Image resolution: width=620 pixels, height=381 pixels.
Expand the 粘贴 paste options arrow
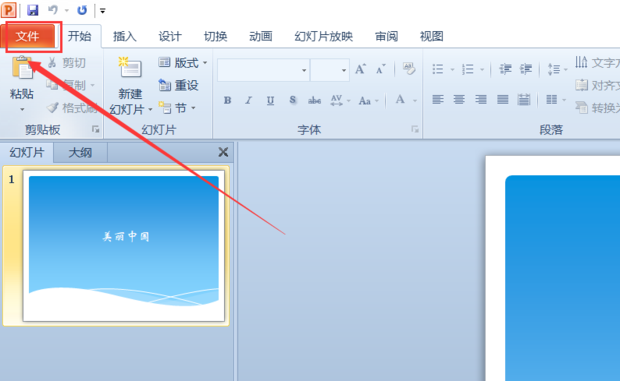coord(22,109)
